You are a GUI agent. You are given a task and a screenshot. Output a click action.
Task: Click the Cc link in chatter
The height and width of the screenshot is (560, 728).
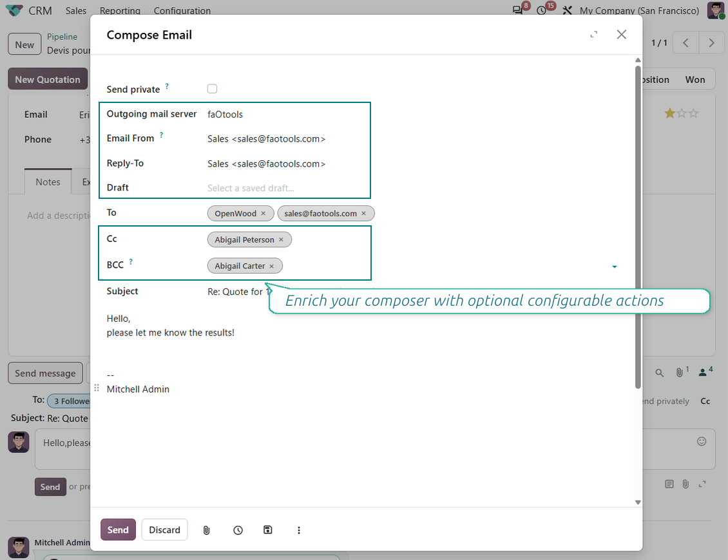(x=705, y=401)
